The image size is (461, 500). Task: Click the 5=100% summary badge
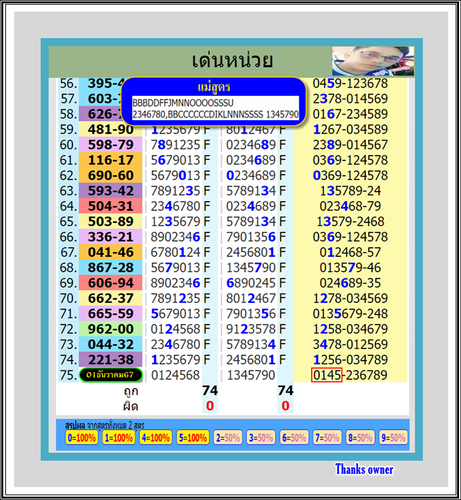tap(193, 437)
